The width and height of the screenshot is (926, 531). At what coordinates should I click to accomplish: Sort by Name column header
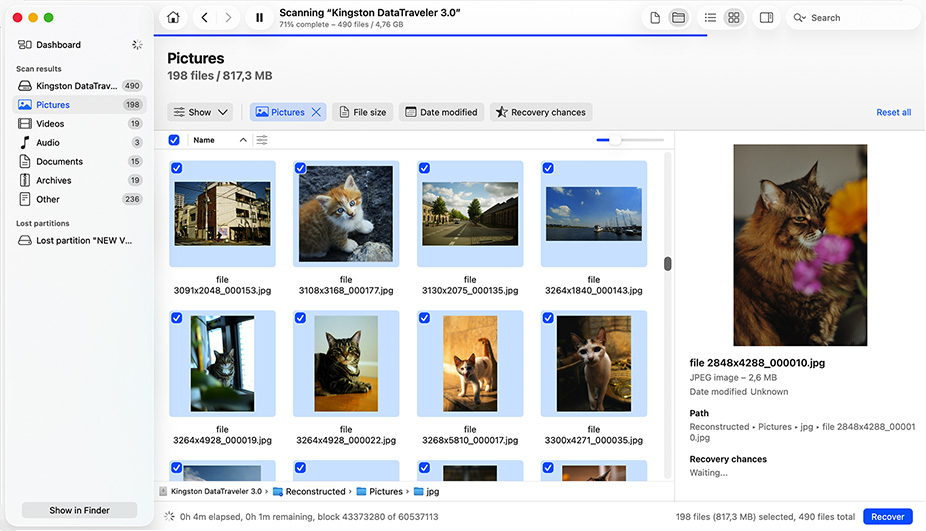204,140
